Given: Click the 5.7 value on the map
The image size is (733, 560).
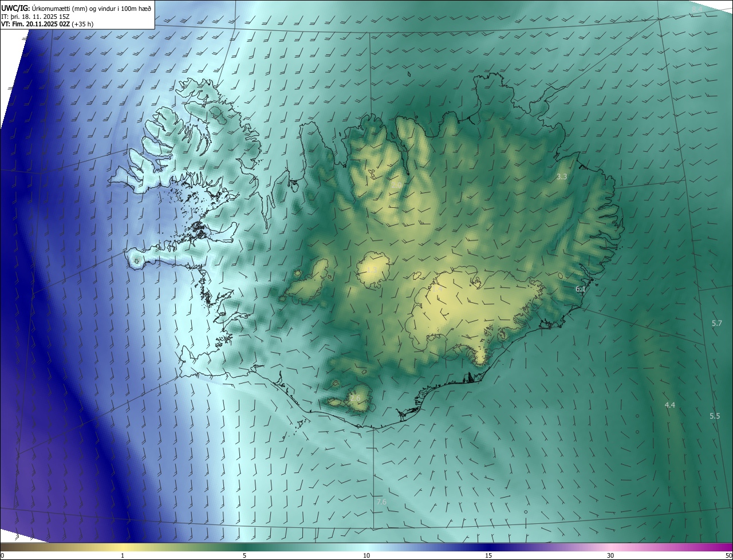Looking at the screenshot, I should [717, 324].
